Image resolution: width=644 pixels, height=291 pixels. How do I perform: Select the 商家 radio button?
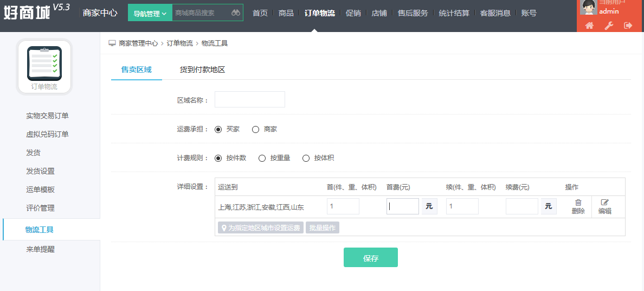pyautogui.click(x=255, y=129)
